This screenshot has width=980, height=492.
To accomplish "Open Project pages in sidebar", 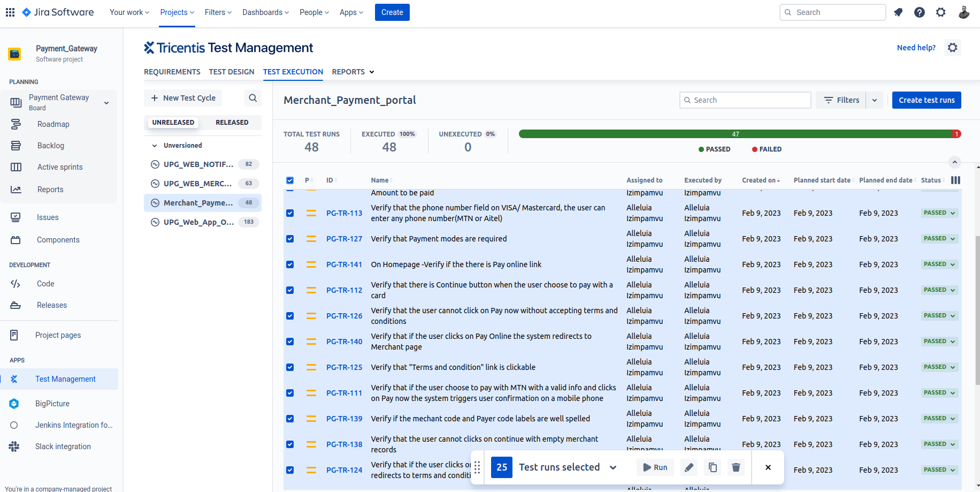I will click(x=58, y=335).
